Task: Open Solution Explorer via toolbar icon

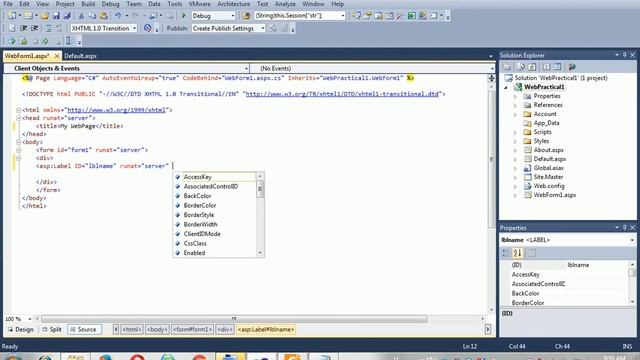Action: [356, 16]
